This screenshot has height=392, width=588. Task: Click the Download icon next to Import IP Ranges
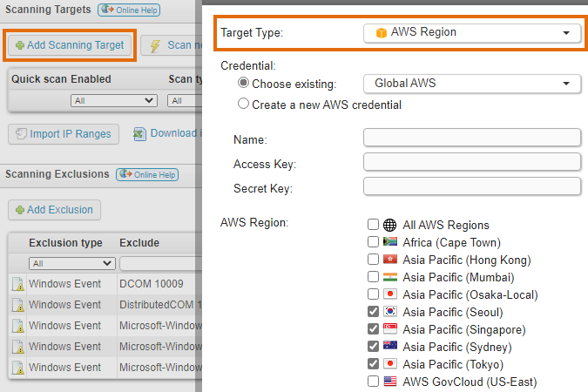tap(139, 133)
